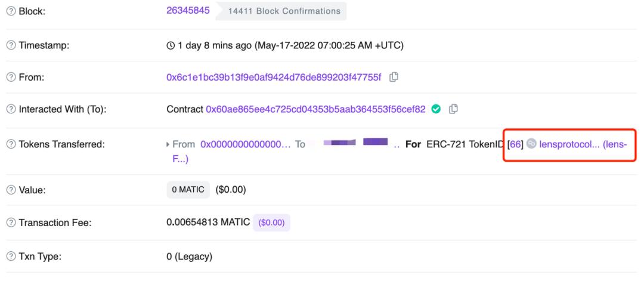Screen dimensions: 644x284
Task: Click help icon beside Interacted With (To)
Action: click(11, 109)
